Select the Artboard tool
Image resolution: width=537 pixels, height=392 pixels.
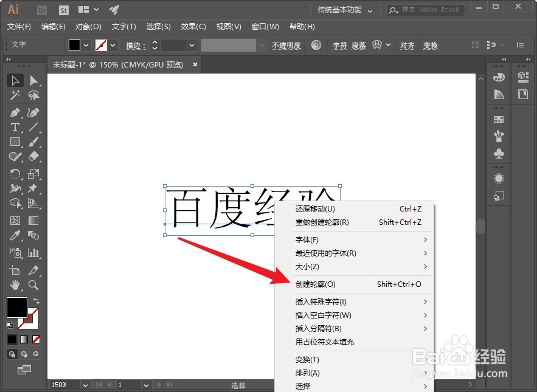click(x=15, y=270)
